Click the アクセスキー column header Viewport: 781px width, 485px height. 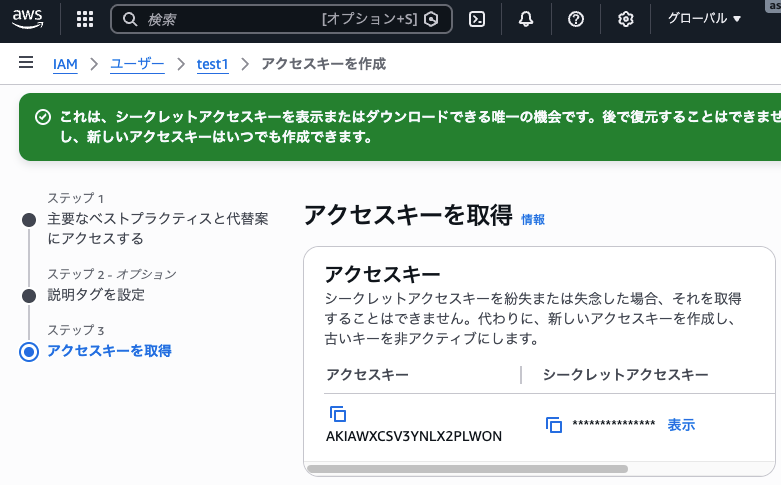tap(367, 374)
